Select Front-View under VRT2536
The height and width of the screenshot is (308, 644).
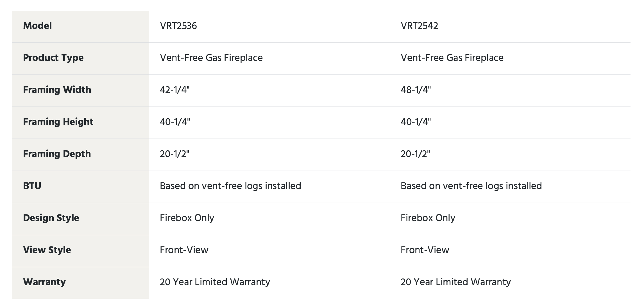(184, 250)
